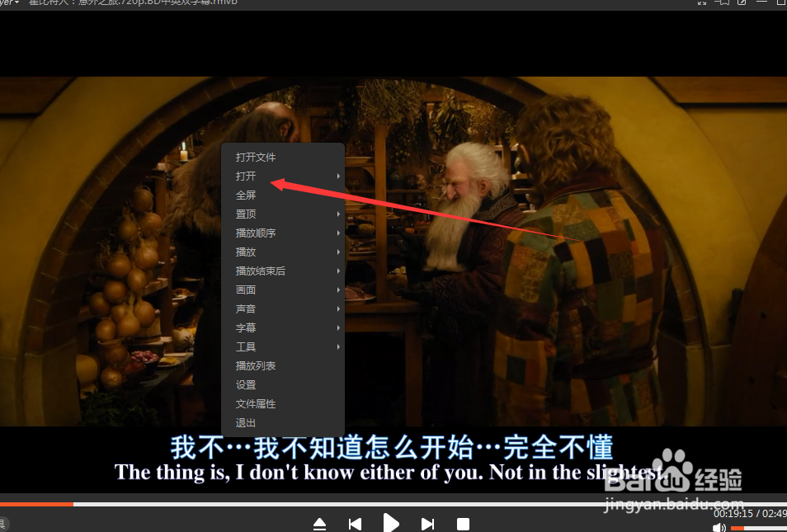Select the 播放 menu entry
The width and height of the screenshot is (787, 532).
[283, 252]
